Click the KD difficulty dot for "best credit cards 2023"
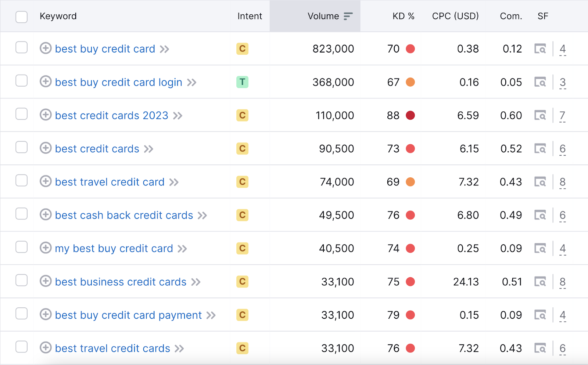 coord(410,115)
